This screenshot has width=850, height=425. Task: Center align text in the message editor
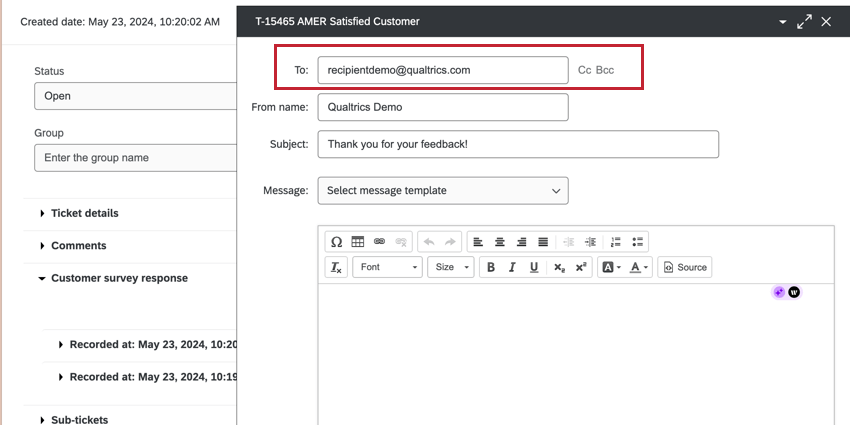tap(500, 242)
